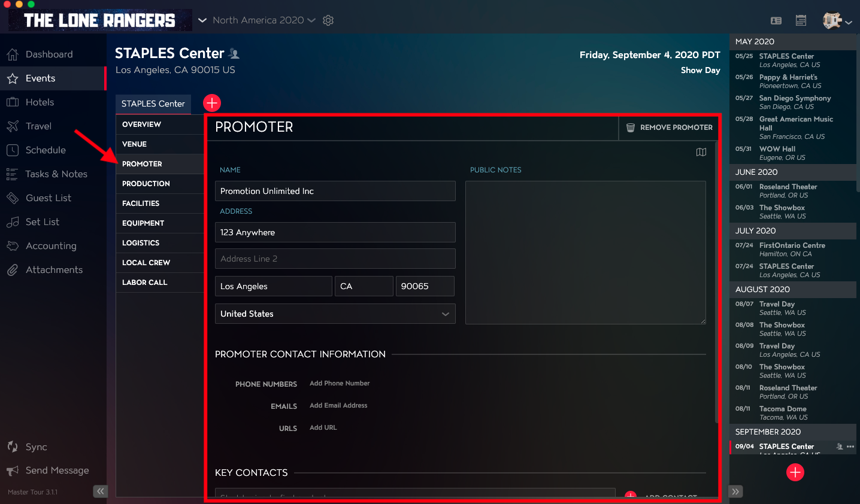The height and width of the screenshot is (504, 860).
Task: Open the Schedule clock icon
Action: [13, 150]
